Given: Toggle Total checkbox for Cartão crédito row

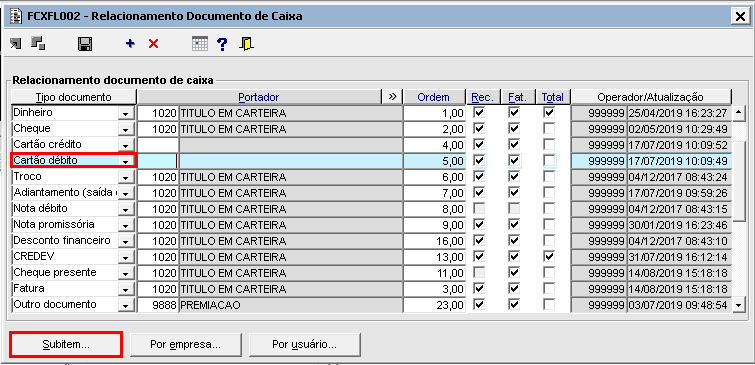Looking at the screenshot, I should point(549,144).
